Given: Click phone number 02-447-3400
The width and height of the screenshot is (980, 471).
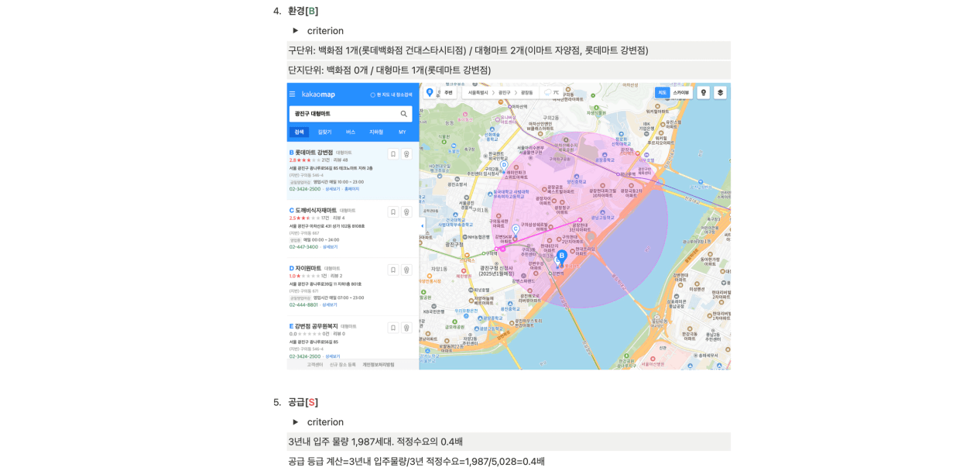Looking at the screenshot, I should click(303, 247).
